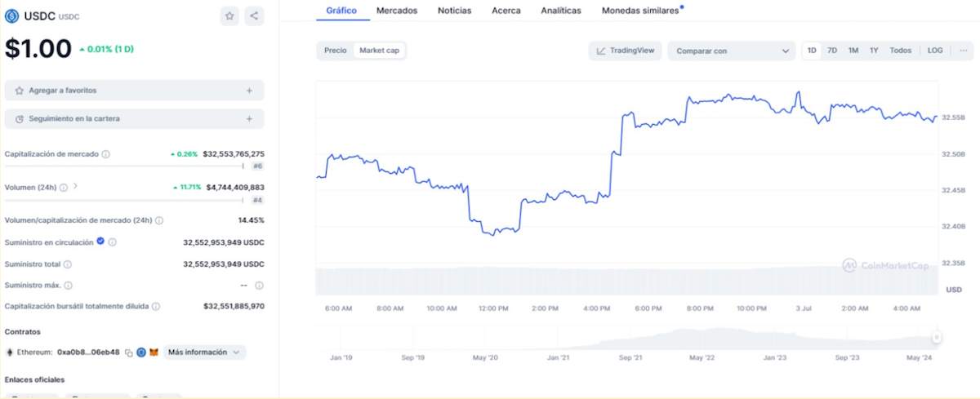Click the Ethereum logo in Contratos
Screen dimensions: 980x399
[x=10, y=352]
